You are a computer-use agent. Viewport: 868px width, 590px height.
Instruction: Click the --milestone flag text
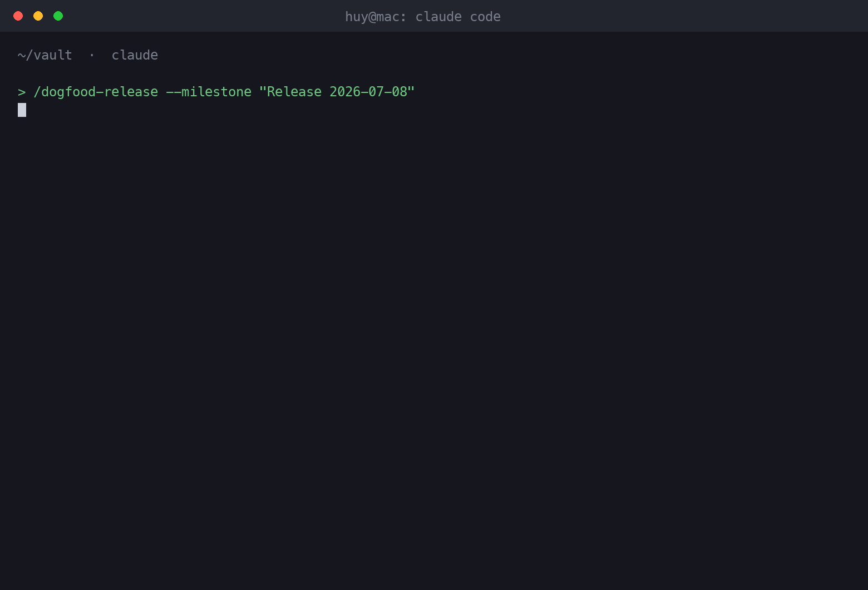(x=209, y=92)
